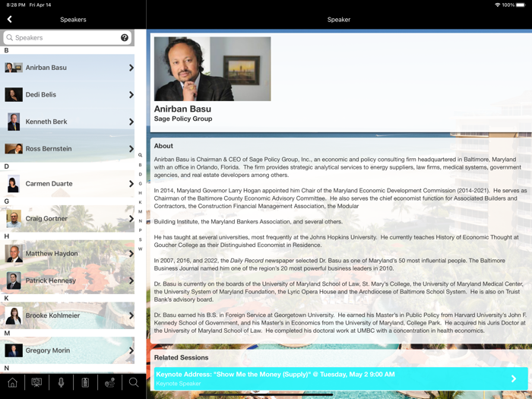Open Kenneth Berk speaker entry

(67, 122)
